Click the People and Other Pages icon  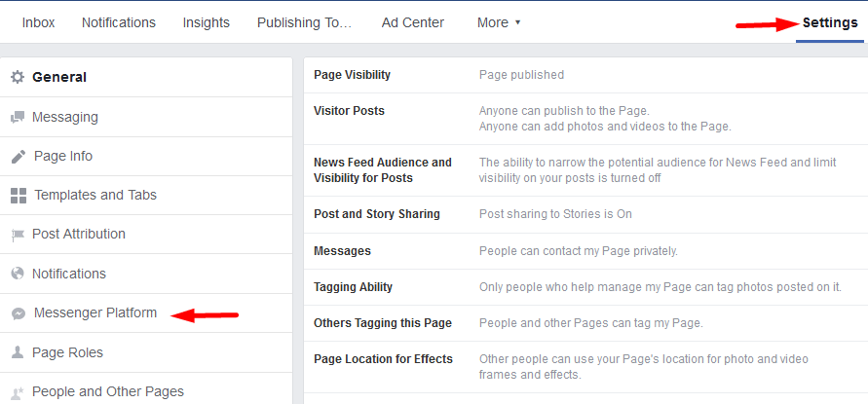tap(18, 392)
